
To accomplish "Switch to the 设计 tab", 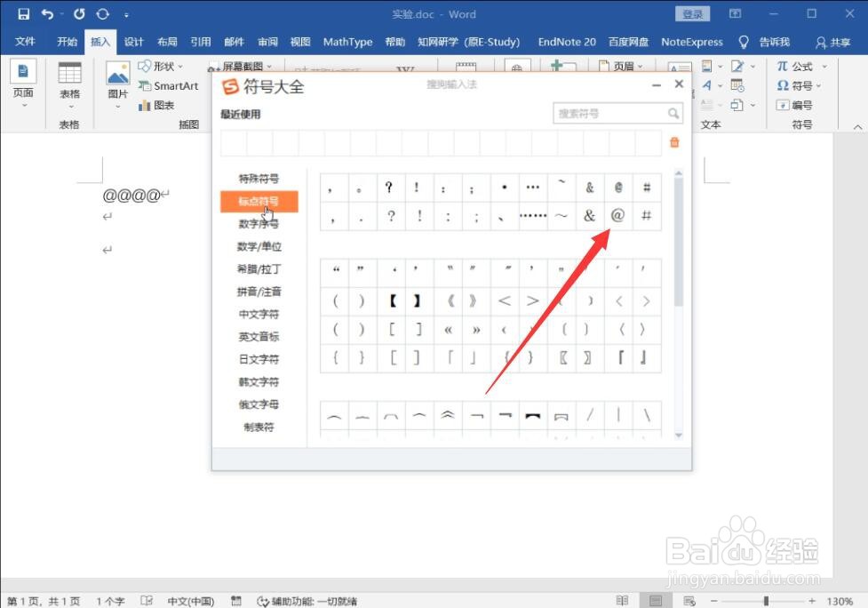I will click(134, 42).
